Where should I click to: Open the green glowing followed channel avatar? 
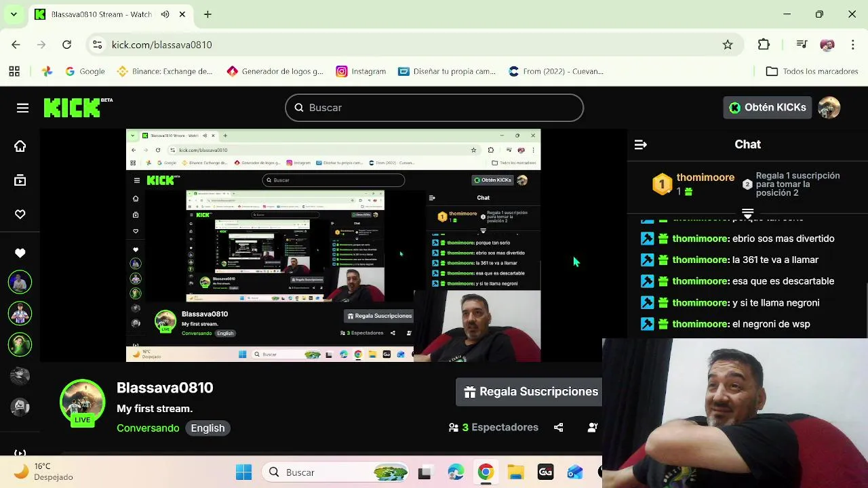tap(20, 344)
